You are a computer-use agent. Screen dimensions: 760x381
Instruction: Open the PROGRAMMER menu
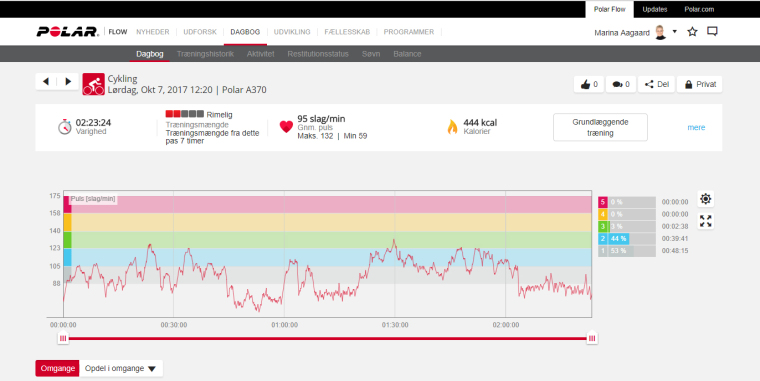point(409,32)
